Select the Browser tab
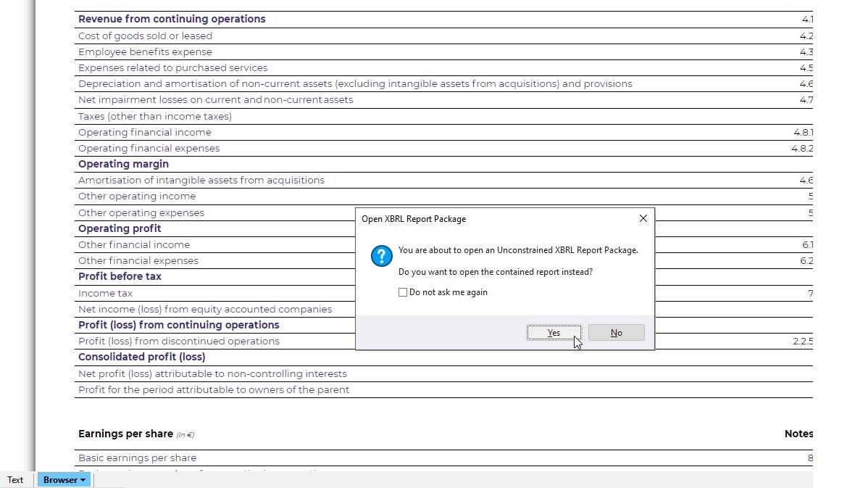This screenshot has height=488, width=868. coord(62,479)
